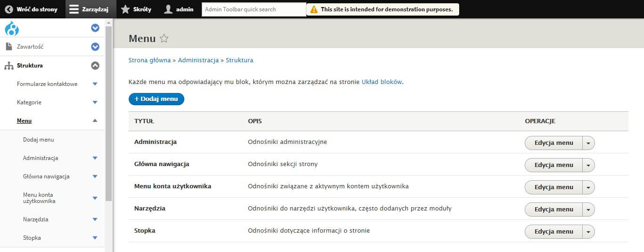Click the warning triangle icon in demo notice
Image resolution: width=644 pixels, height=252 pixels.
click(x=314, y=9)
